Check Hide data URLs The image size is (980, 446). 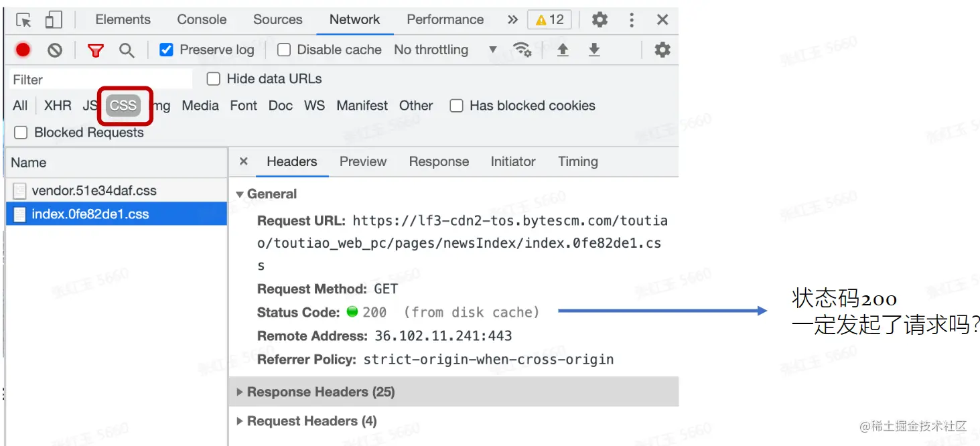tap(214, 79)
